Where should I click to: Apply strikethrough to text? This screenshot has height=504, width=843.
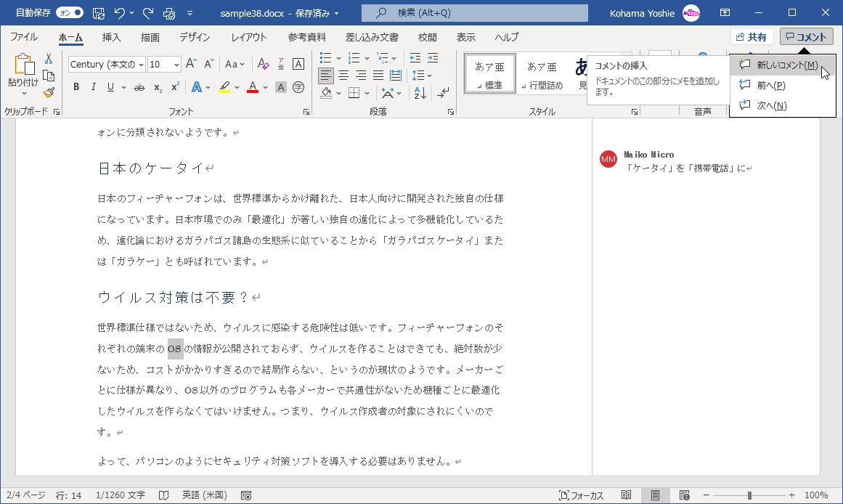(x=139, y=88)
